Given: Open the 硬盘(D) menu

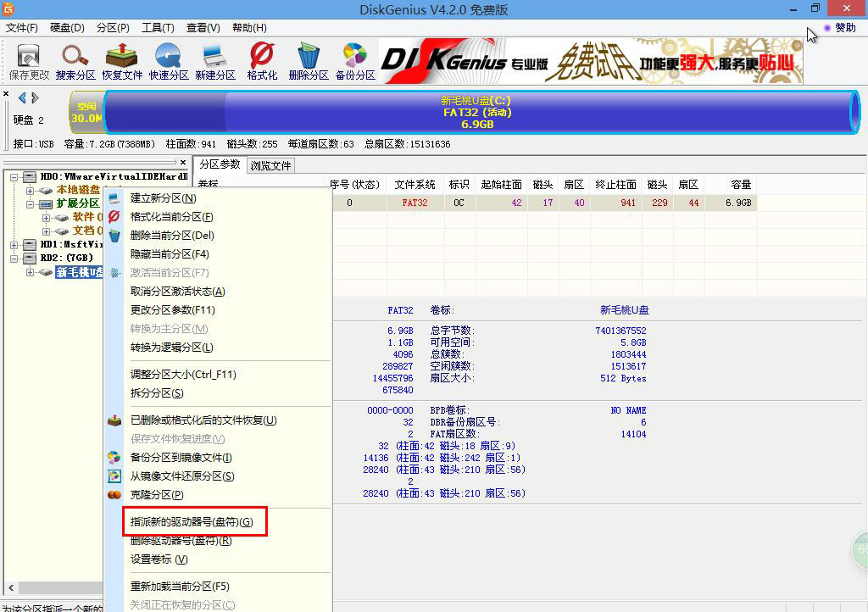Looking at the screenshot, I should (67, 28).
